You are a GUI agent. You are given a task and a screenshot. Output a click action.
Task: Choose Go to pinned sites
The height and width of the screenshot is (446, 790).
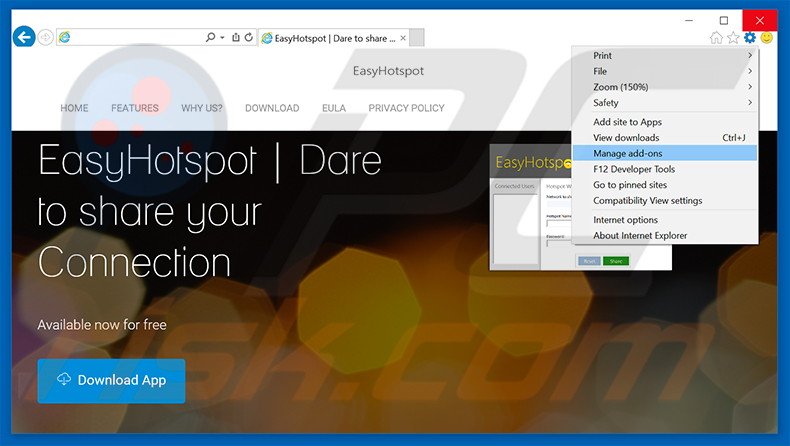coord(665,184)
